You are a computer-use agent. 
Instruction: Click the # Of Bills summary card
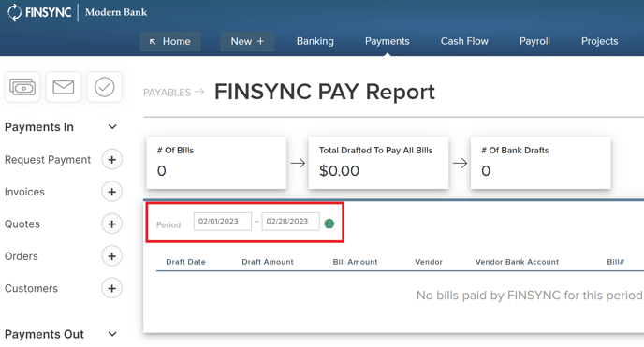click(x=216, y=164)
